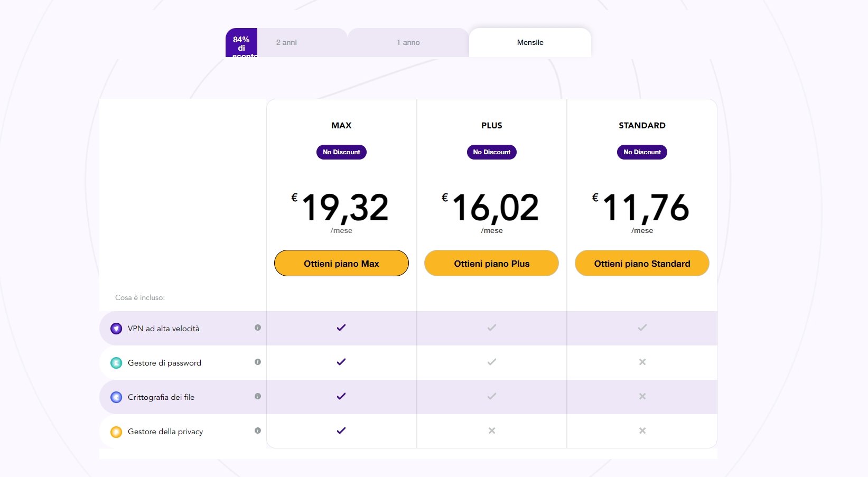Click the €11,76 price
The image size is (868, 477).
click(x=641, y=208)
